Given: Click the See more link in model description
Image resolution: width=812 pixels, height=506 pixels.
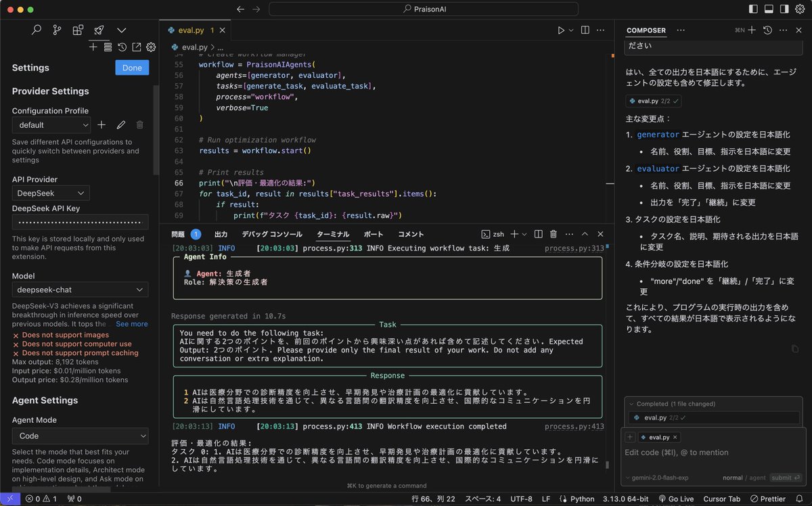Looking at the screenshot, I should pyautogui.click(x=131, y=324).
